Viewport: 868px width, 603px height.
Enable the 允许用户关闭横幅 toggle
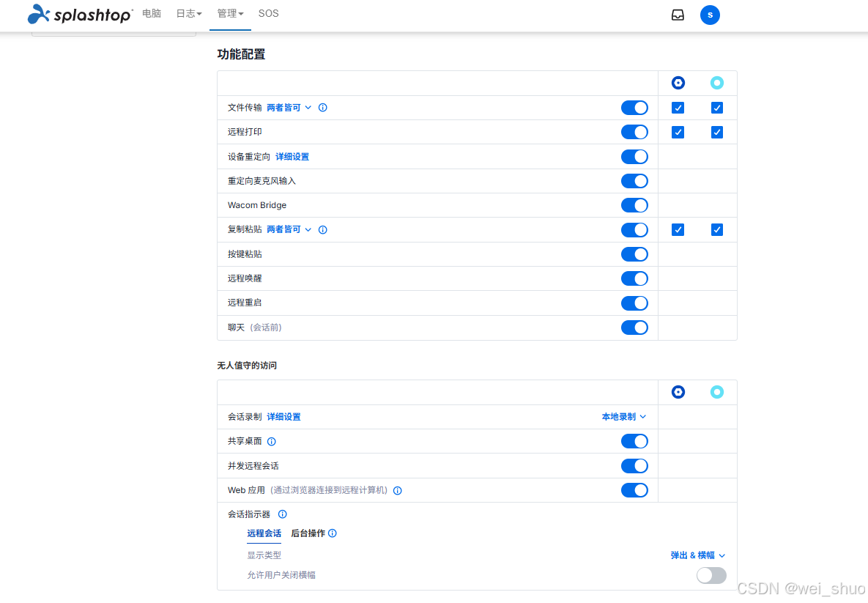tap(711, 575)
